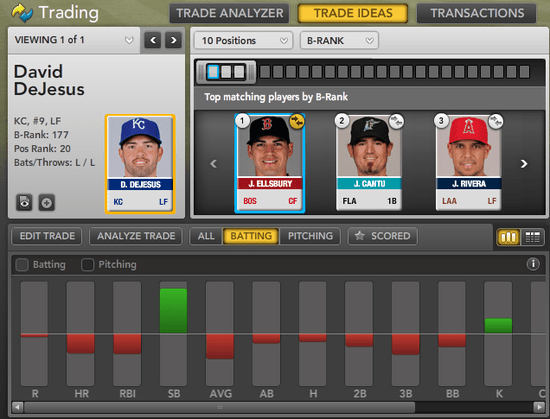Select the D. DeJesus player card
Image resolution: width=550 pixels, height=419 pixels.
point(140,164)
